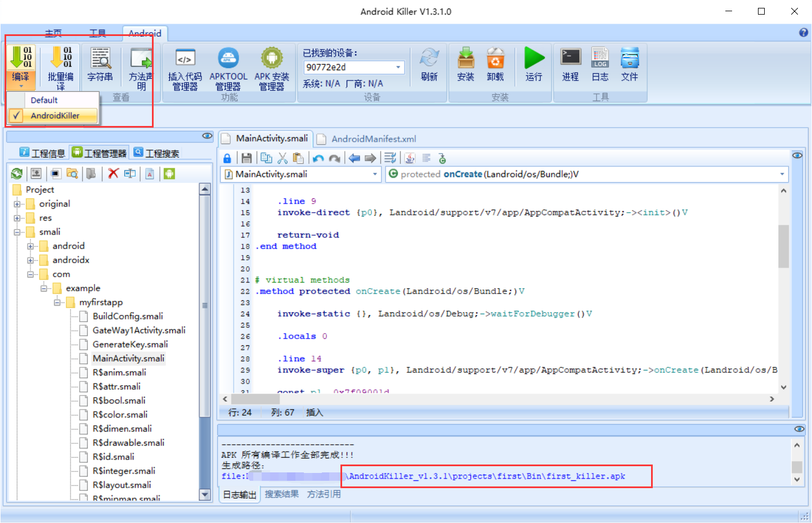This screenshot has height=523, width=812.
Task: Open the APK 安装管理器
Action: [272, 69]
